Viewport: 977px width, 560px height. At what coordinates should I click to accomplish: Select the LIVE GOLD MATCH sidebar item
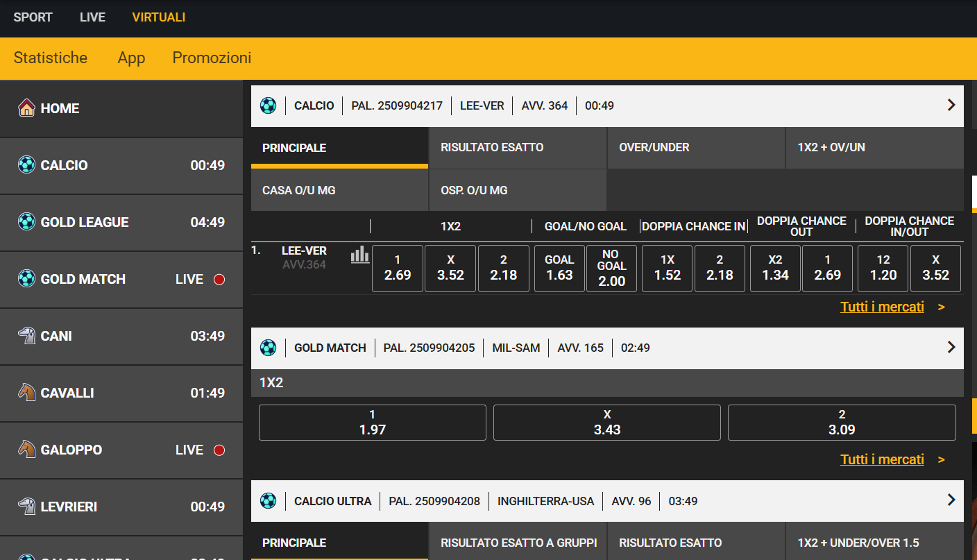pos(121,279)
